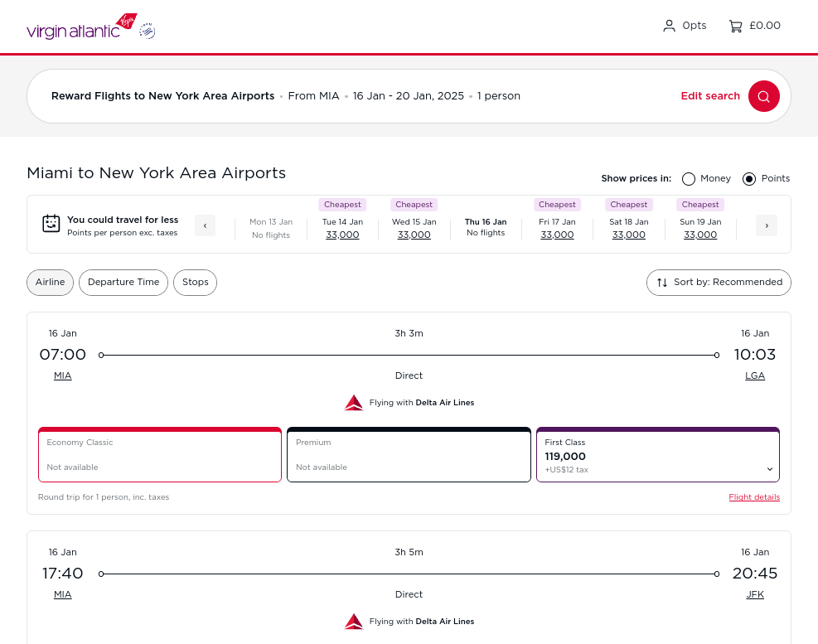Click the 0pts account balance

point(694,26)
